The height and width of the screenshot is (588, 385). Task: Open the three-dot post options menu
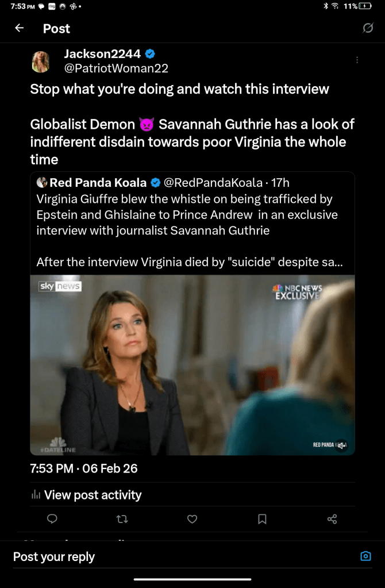coord(357,60)
